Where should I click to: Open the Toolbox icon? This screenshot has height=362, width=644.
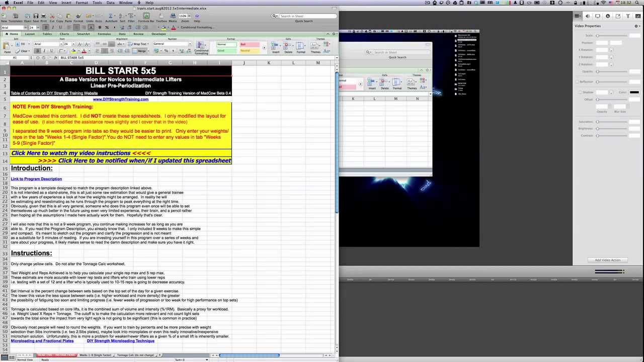click(162, 16)
